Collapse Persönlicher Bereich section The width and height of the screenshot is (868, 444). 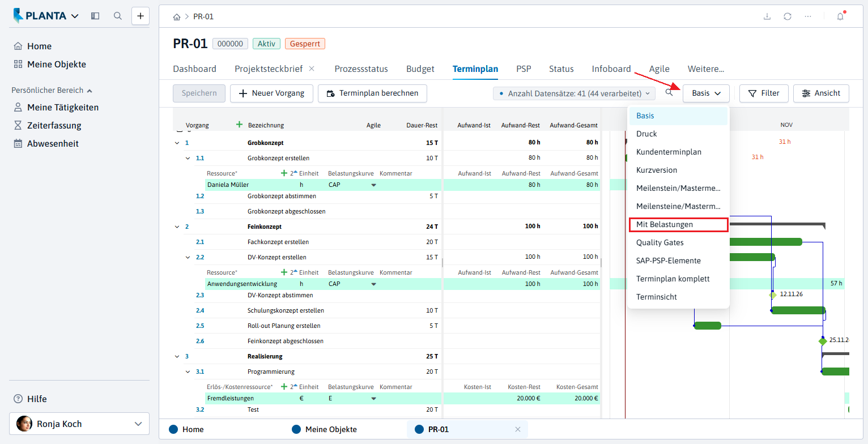[x=90, y=90]
